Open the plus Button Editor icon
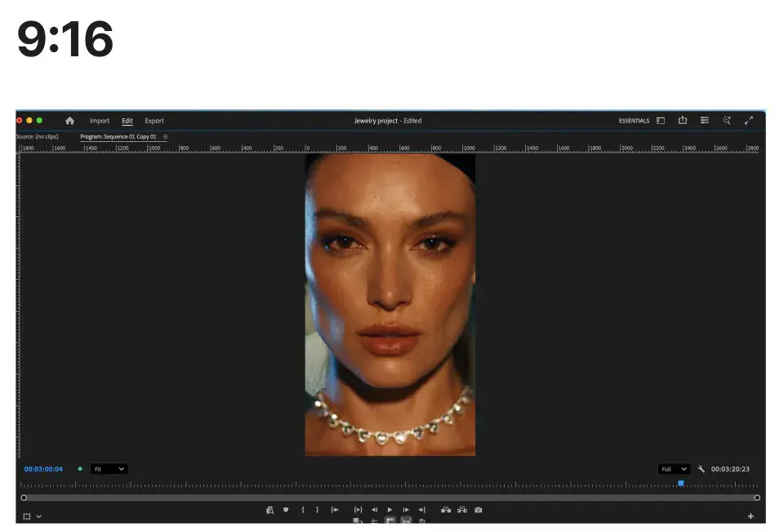784x532 pixels. (751, 516)
